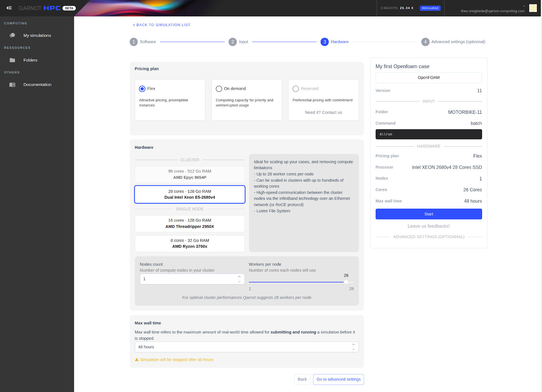This screenshot has width=542, height=392.
Task: Choose the AMD Epyc 9654P cluster option
Action: point(190,174)
